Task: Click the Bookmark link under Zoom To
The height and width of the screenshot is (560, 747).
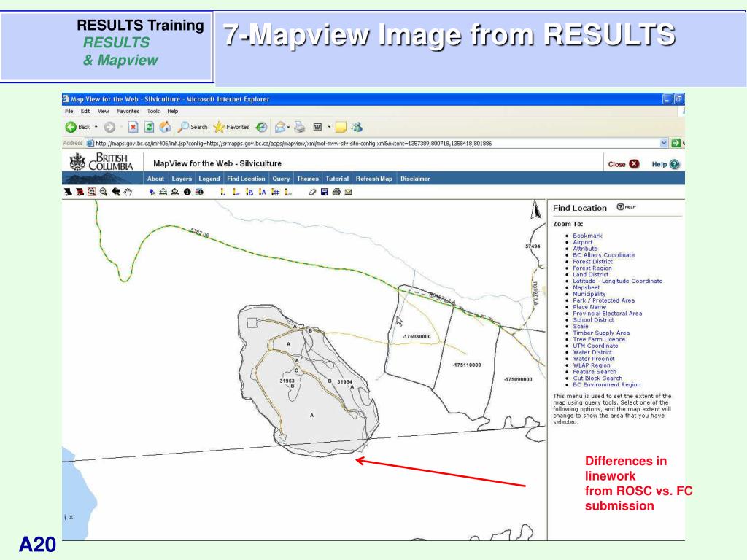Action: tap(587, 236)
